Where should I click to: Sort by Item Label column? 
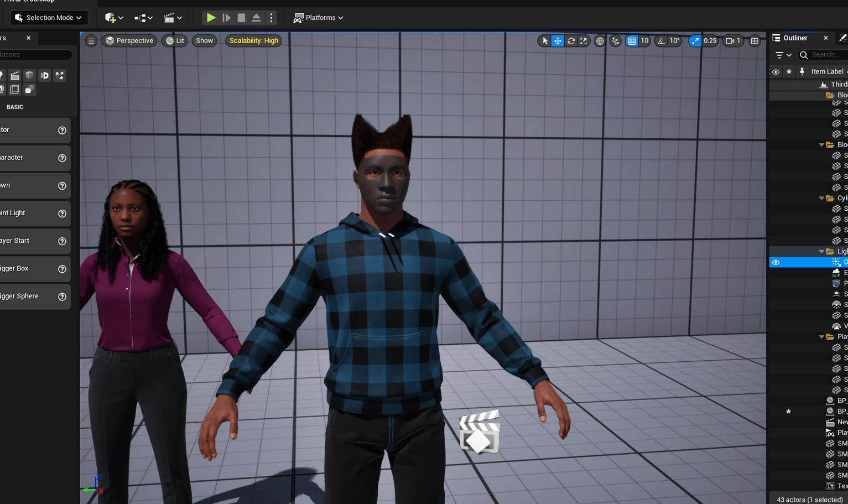click(828, 72)
